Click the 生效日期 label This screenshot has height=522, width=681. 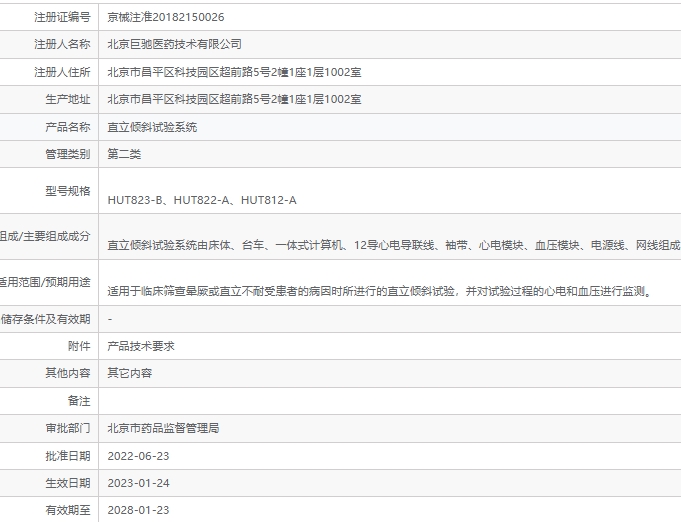68,483
